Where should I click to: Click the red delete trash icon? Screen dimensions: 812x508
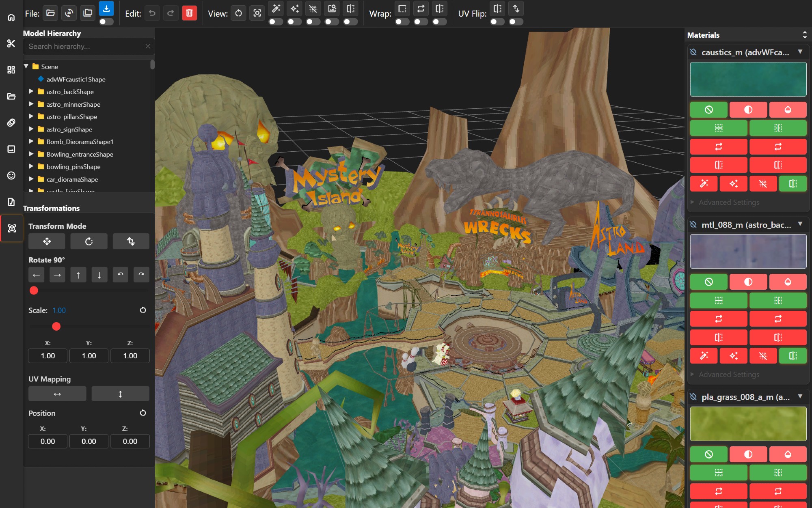tap(189, 13)
